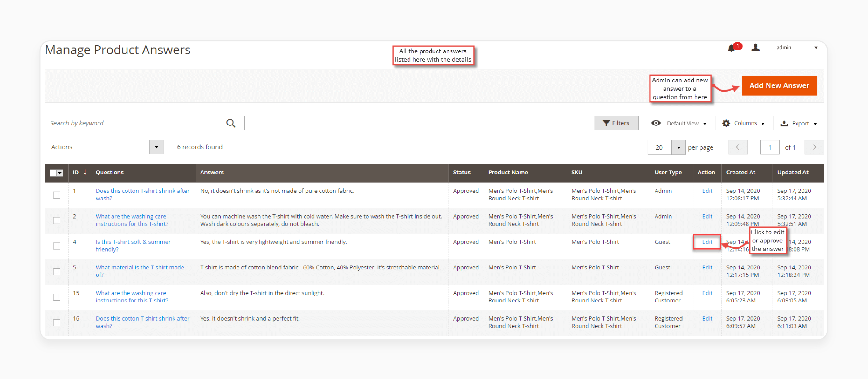Screen dimensions: 868x379
Task: Open 'What material is the T-shirt made of?'
Action: pyautogui.click(x=140, y=271)
